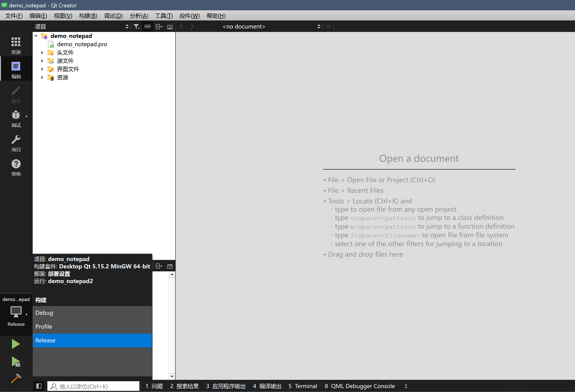
Task: Open the output pane selector arrows
Action: pyautogui.click(x=406, y=386)
